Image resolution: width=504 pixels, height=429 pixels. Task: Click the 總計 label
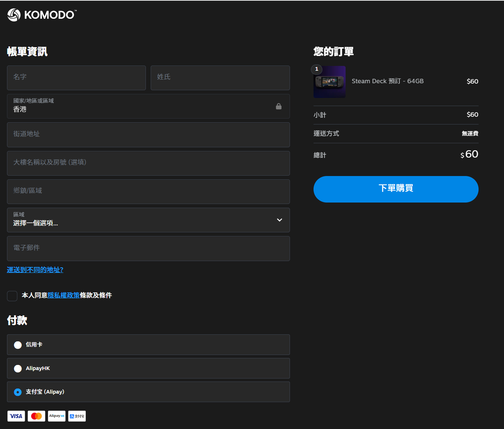point(320,155)
